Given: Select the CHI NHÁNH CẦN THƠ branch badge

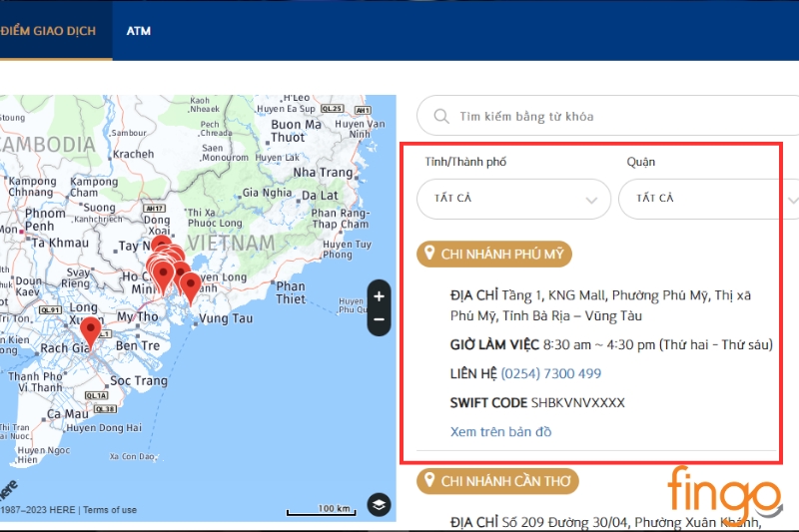Looking at the screenshot, I should [497, 481].
